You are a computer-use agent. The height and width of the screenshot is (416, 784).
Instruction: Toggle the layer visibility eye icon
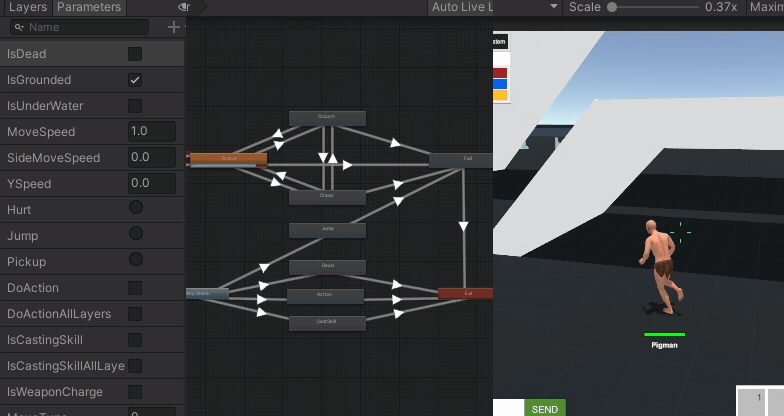coord(184,7)
